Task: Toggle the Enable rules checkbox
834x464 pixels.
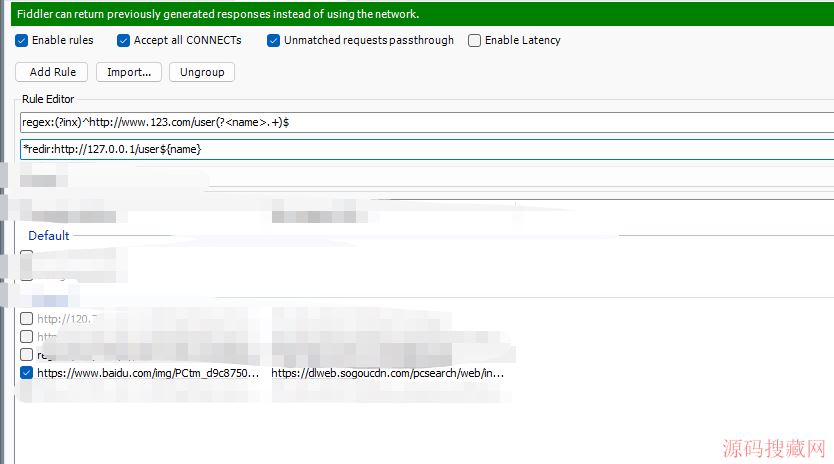Action: click(x=22, y=41)
